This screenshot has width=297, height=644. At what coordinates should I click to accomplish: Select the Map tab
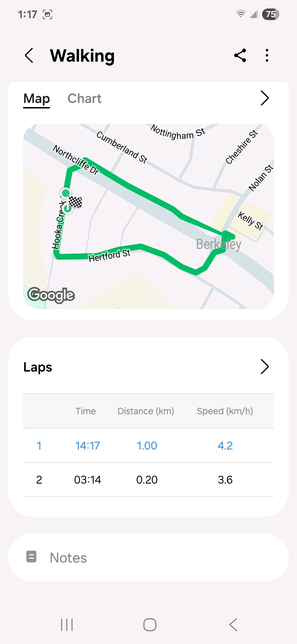pyautogui.click(x=37, y=99)
